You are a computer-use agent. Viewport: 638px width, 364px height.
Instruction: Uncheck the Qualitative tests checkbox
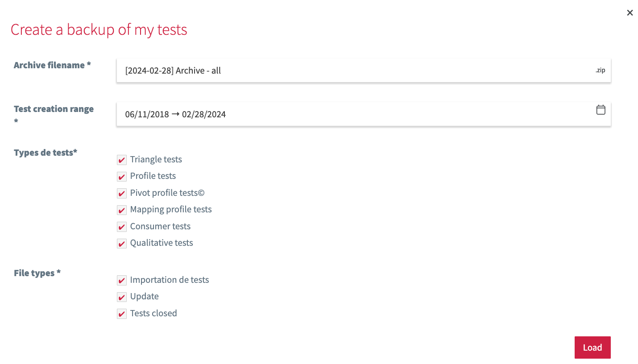[121, 243]
